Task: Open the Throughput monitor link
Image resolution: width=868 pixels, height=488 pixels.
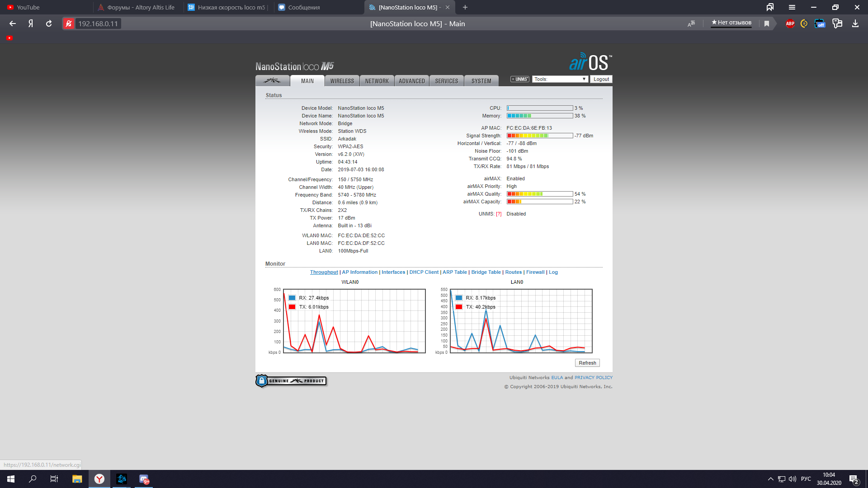Action: (x=324, y=272)
